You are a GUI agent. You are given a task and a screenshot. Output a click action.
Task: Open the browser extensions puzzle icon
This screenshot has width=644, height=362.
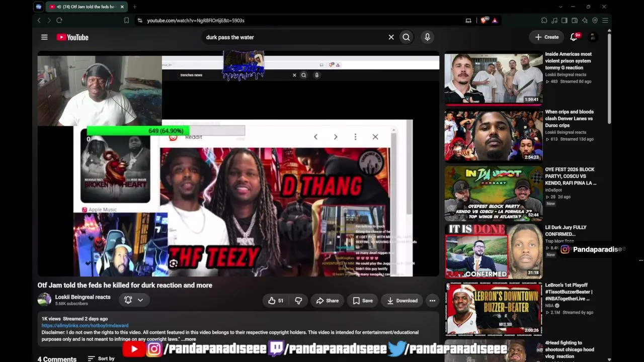coord(544,21)
